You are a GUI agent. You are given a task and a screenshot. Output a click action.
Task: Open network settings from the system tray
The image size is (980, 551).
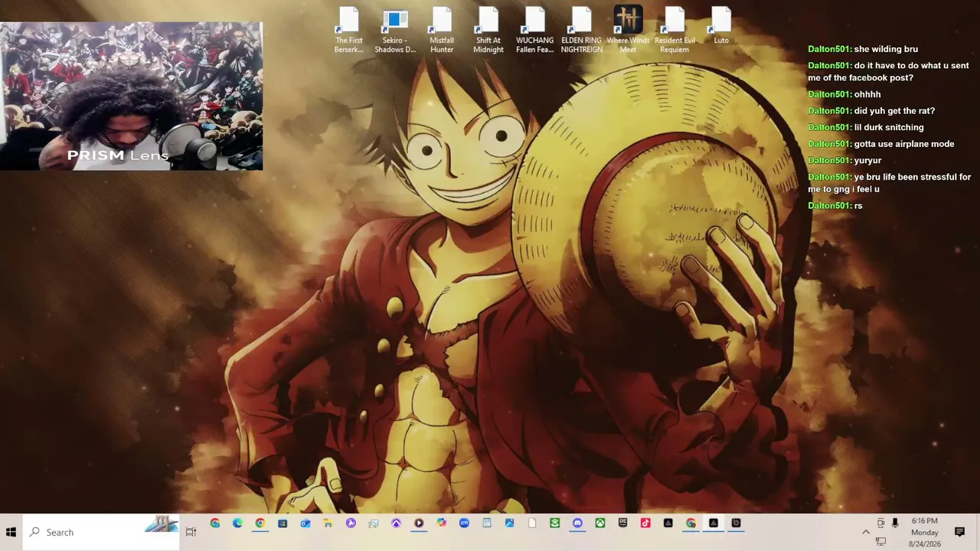pos(880,542)
